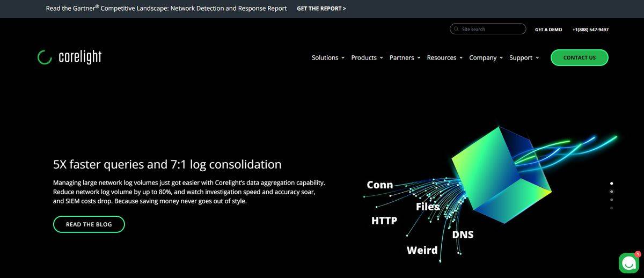
Task: Click the Corelight logo icon
Action: pos(45,57)
